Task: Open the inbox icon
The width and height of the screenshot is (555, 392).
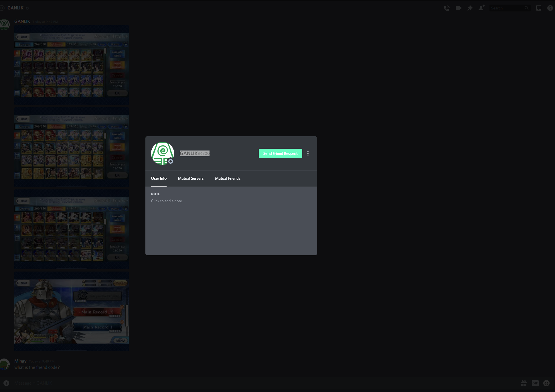Action: click(538, 8)
